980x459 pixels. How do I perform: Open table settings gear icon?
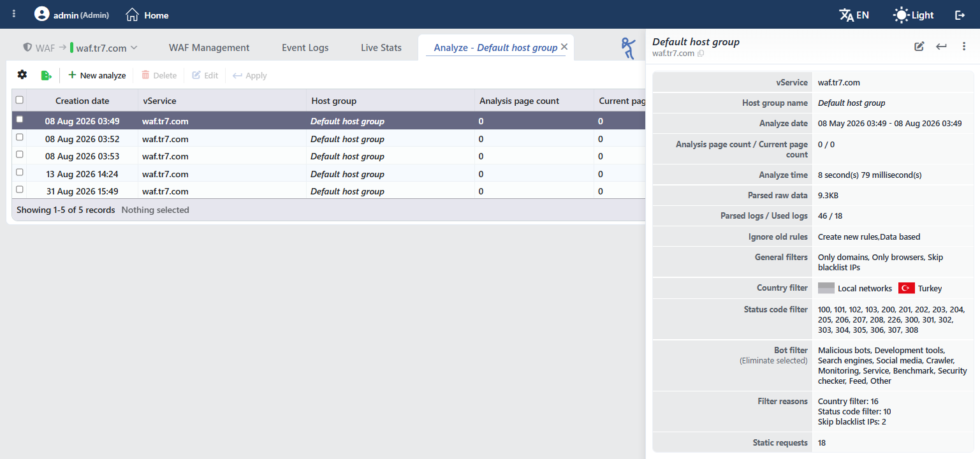(22, 75)
